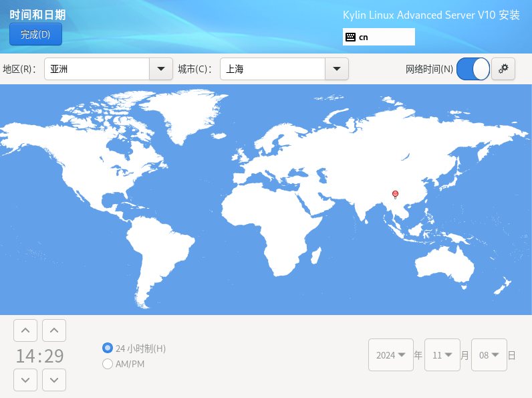Click the 时间和日期 page title
This screenshot has width=532, height=398.
click(37, 15)
